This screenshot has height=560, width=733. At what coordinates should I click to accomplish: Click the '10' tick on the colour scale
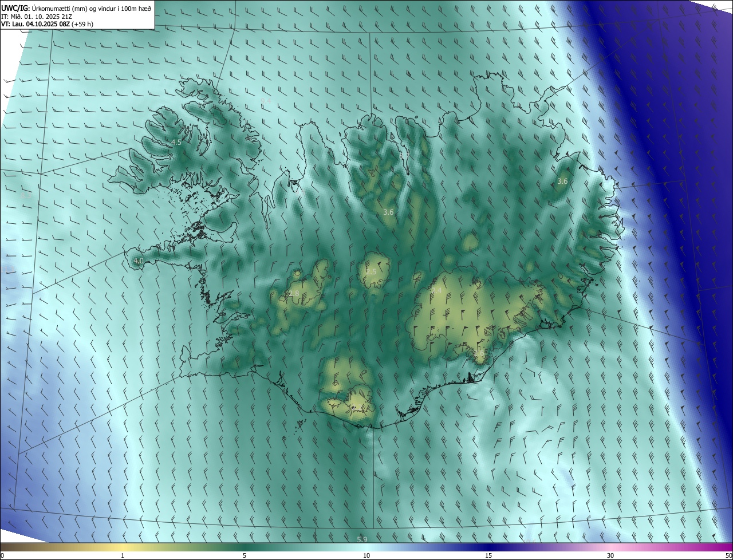coord(366,555)
